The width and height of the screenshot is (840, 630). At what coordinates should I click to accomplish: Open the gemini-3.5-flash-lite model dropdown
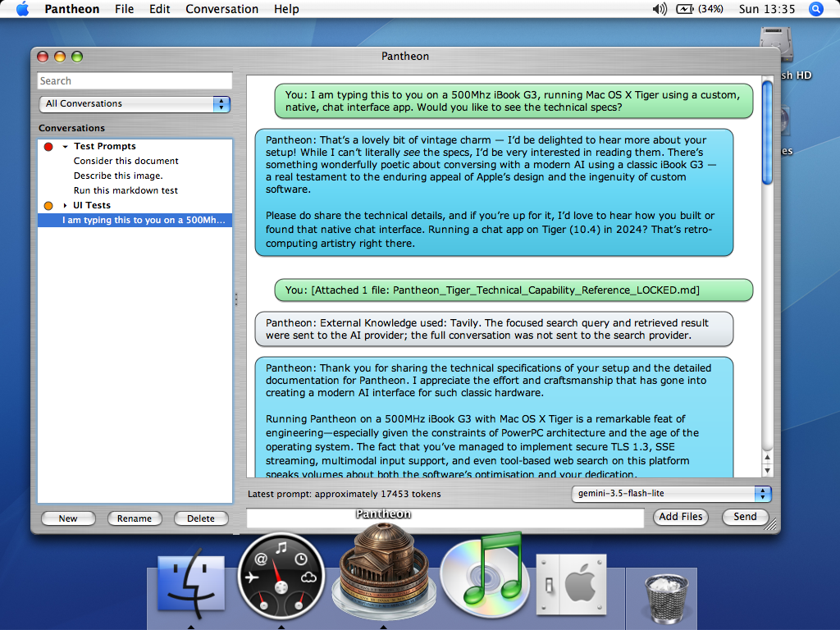(x=671, y=493)
